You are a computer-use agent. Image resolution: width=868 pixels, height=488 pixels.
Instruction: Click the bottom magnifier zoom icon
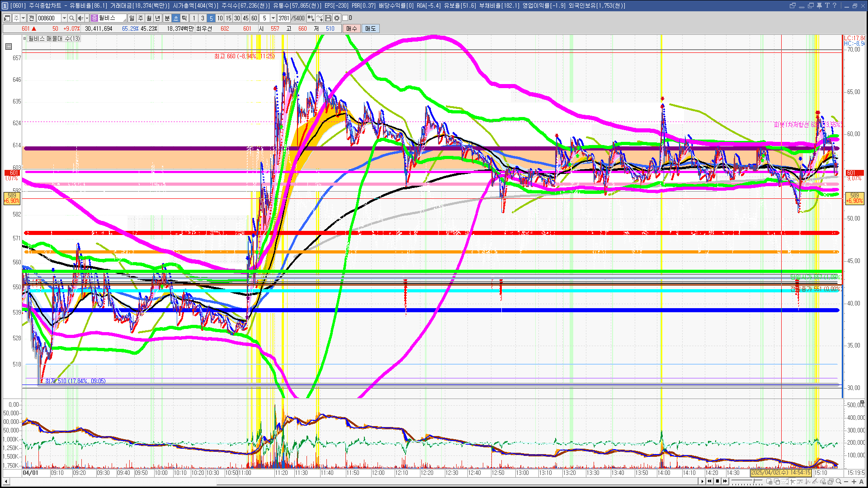tap(839, 482)
